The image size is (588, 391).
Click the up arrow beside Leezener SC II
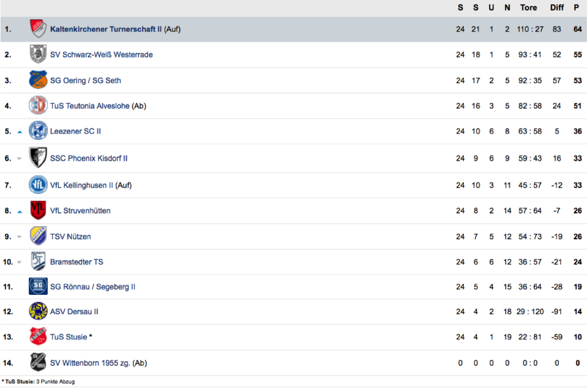coord(20,132)
